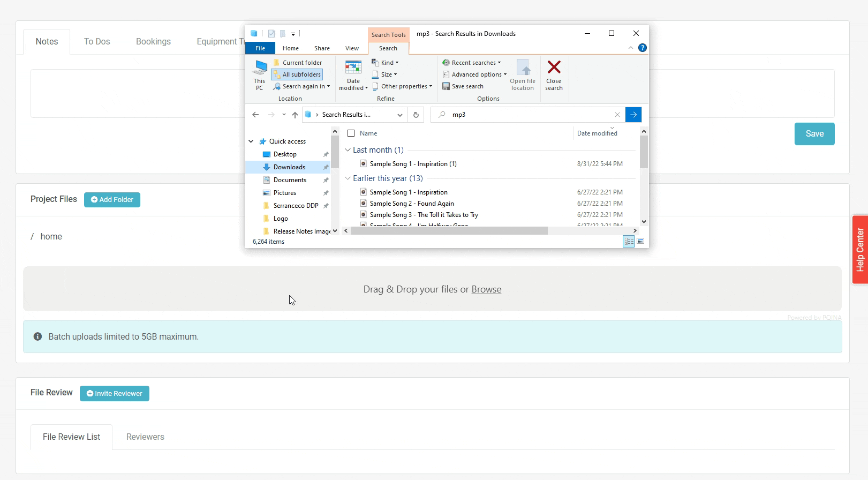Image resolution: width=868 pixels, height=480 pixels.
Task: Go up one folder level arrow
Action: tap(295, 115)
